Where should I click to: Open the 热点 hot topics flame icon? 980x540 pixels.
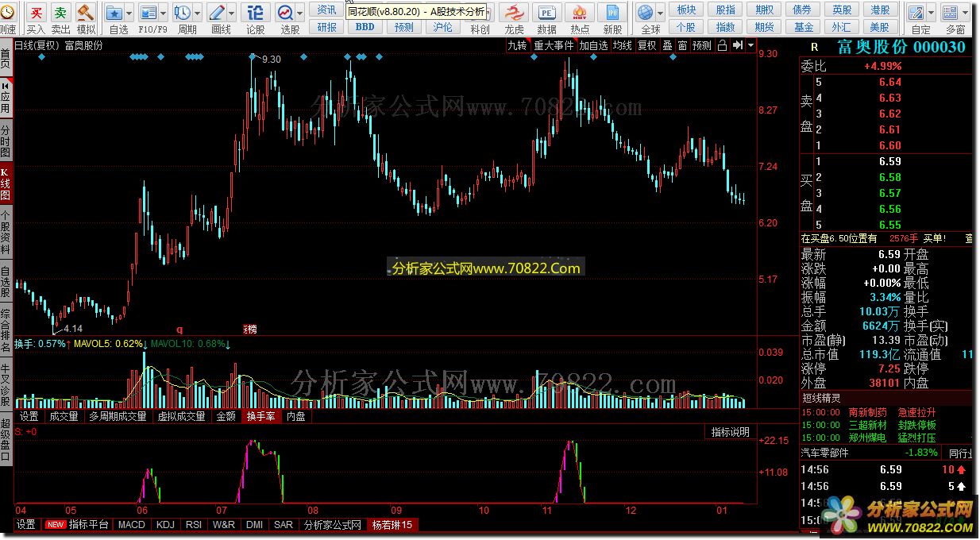(580, 13)
